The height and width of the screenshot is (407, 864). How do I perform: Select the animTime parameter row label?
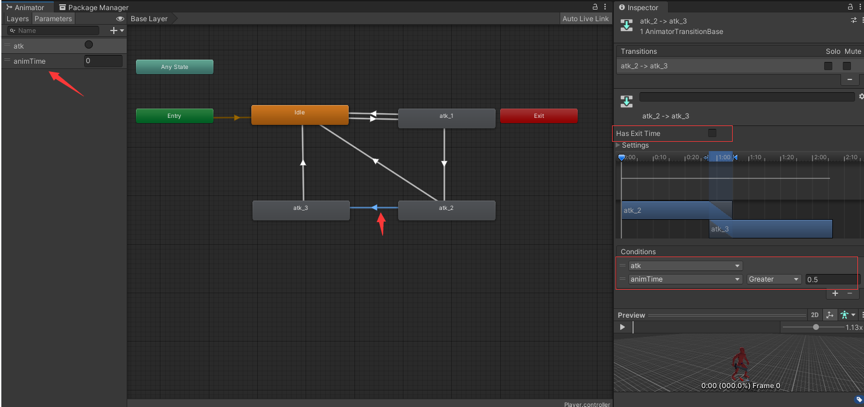pos(30,61)
